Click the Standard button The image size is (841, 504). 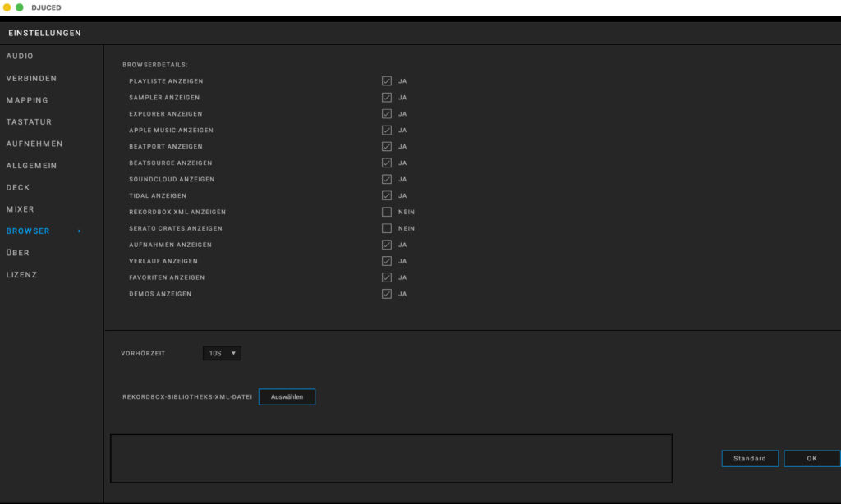coord(750,458)
